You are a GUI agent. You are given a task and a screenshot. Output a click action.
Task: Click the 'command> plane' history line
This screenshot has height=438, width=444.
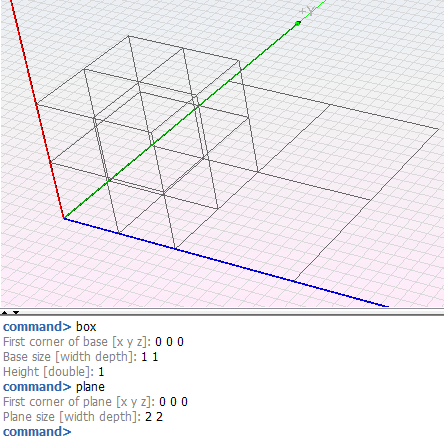click(54, 387)
